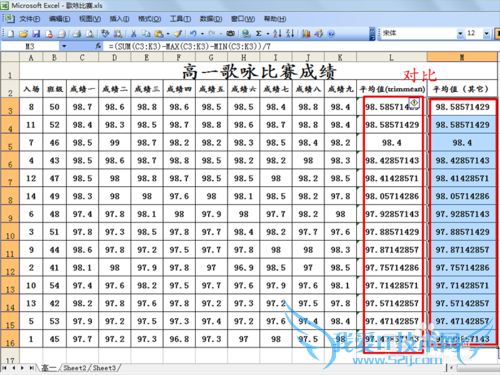Click the Copy icon
Screen dimensions: 500x375
tap(146, 34)
